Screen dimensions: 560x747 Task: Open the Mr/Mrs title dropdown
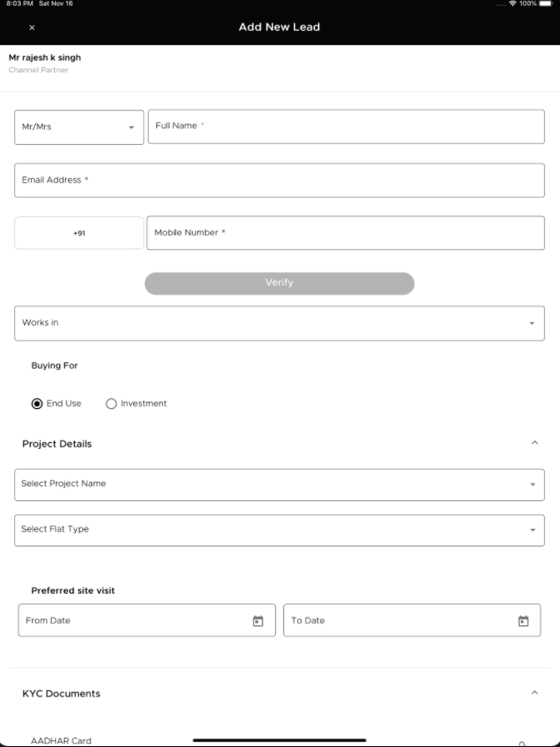79,127
